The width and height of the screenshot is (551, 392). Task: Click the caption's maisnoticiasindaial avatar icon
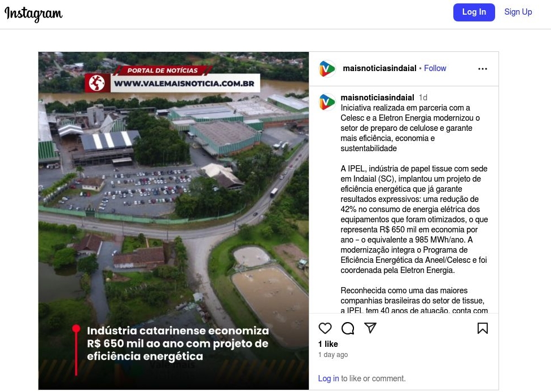(x=327, y=102)
